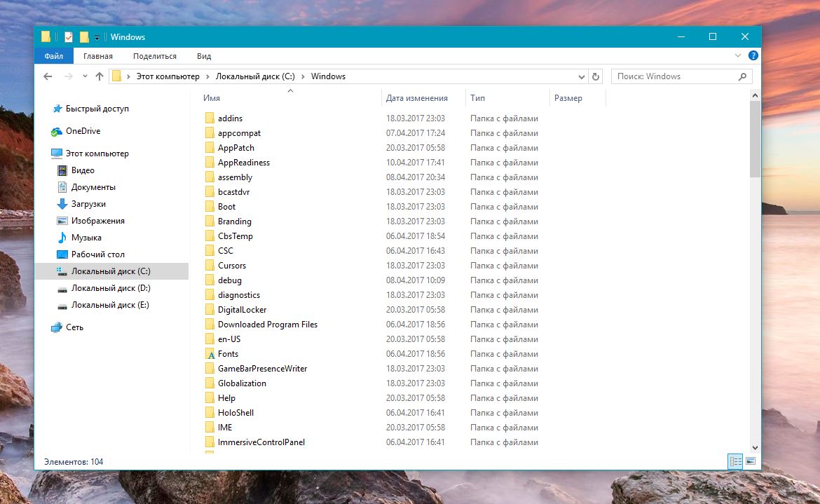820x504 pixels.
Task: Sort by the Размер column header
Action: click(x=568, y=97)
